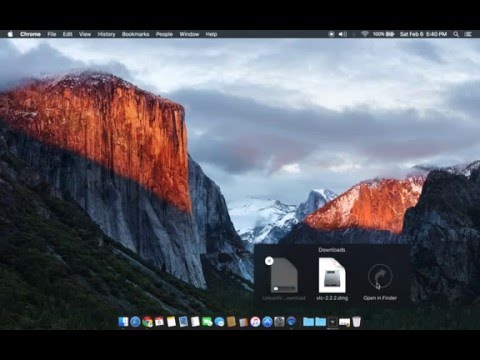480x360 pixels.
Task: Open the App Store from Dock
Action: [267, 322]
